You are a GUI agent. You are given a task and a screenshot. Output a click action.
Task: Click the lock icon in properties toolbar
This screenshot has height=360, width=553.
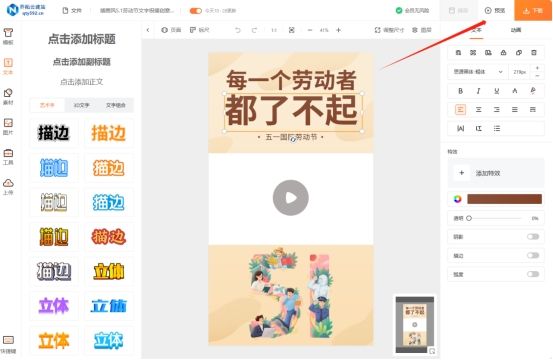503,53
